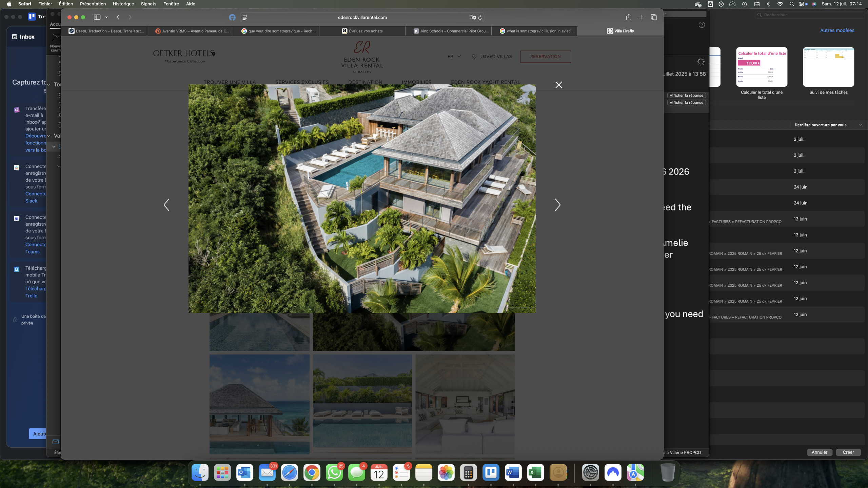Open the Apple menu

pyautogui.click(x=9, y=4)
